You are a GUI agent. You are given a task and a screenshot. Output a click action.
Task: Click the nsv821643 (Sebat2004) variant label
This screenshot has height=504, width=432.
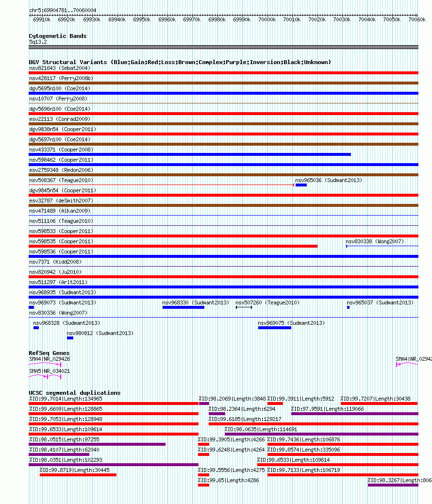tap(60, 68)
